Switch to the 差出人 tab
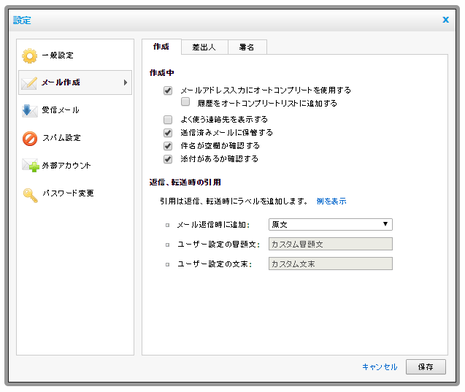The height and width of the screenshot is (392, 465). (x=204, y=47)
